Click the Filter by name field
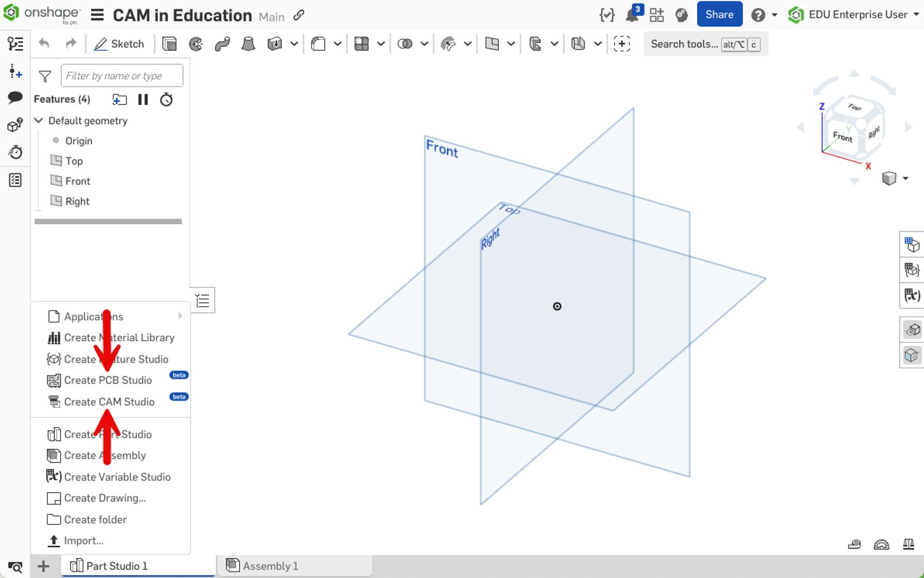 122,76
